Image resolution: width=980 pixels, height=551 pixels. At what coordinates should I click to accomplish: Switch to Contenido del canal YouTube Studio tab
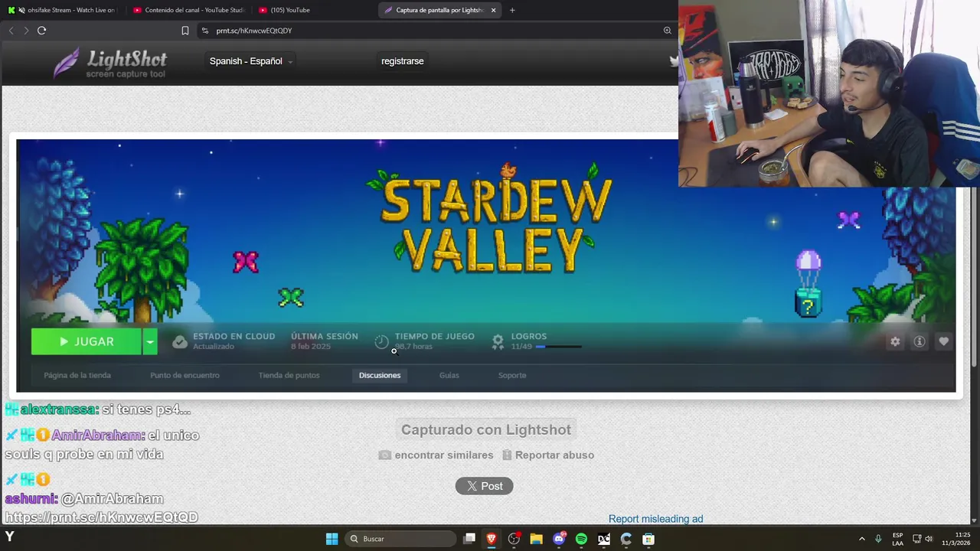188,10
